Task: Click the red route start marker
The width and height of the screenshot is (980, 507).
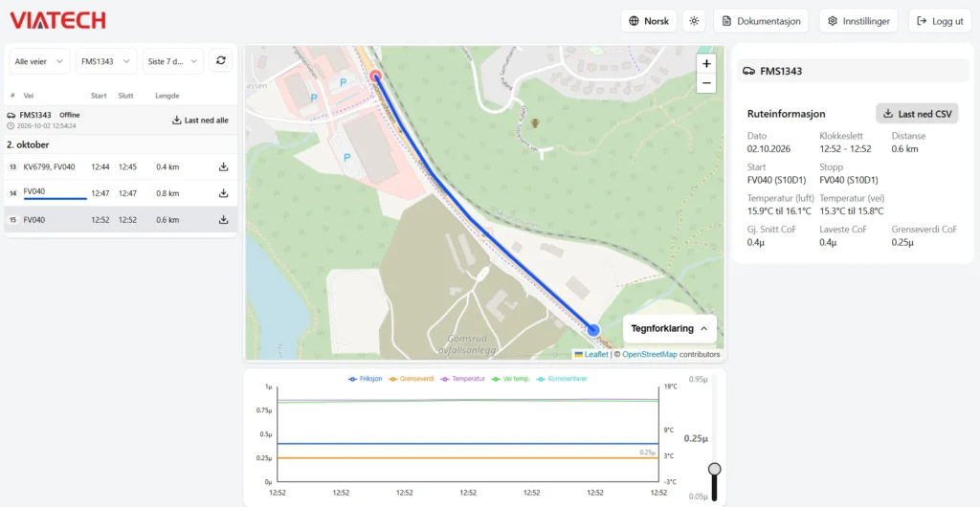Action: (375, 77)
